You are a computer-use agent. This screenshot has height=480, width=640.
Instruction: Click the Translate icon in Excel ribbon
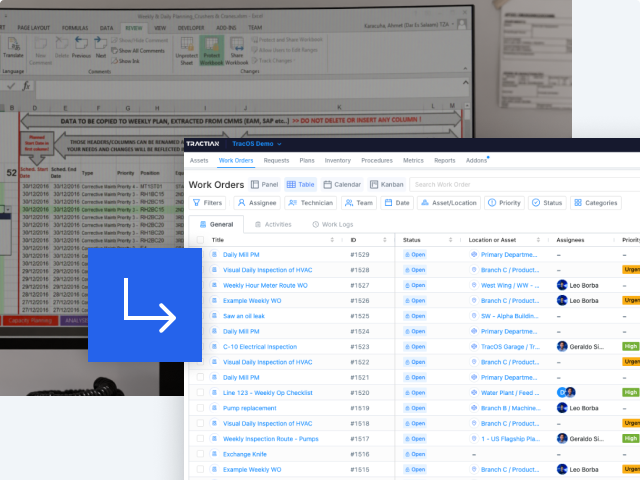point(13,48)
